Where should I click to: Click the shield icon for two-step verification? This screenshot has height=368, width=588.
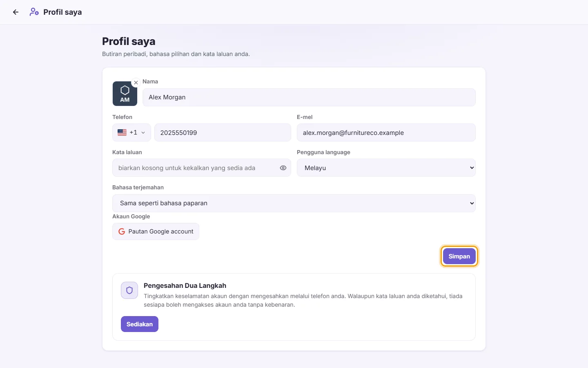pyautogui.click(x=129, y=290)
